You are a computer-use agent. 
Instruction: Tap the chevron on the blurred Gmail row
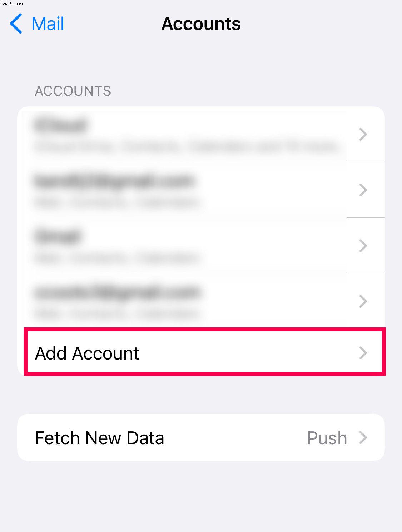[x=363, y=246]
